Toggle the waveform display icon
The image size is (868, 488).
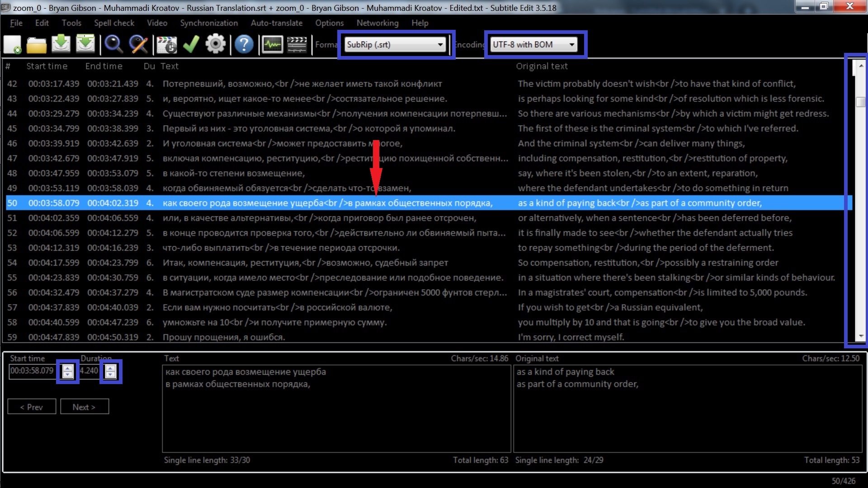(x=273, y=45)
